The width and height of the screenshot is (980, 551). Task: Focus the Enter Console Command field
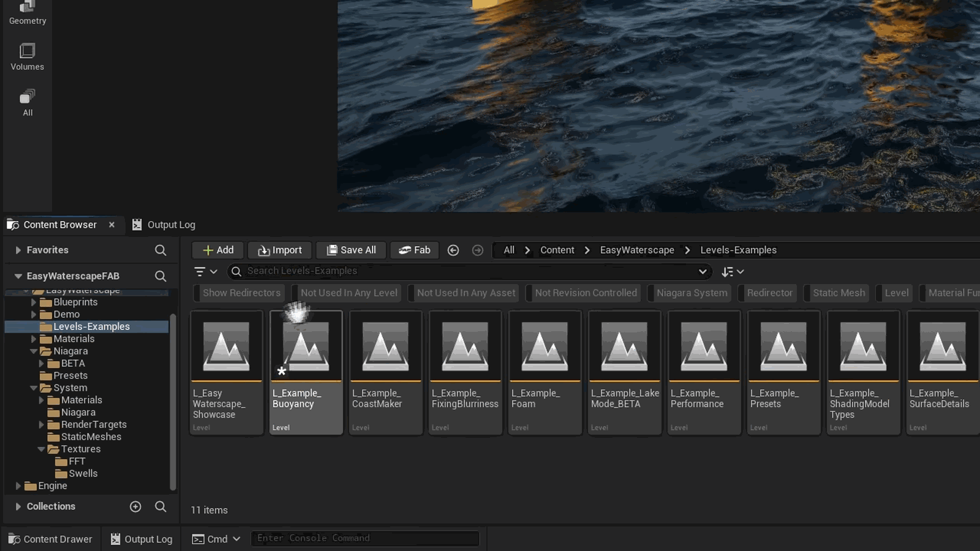pyautogui.click(x=365, y=538)
